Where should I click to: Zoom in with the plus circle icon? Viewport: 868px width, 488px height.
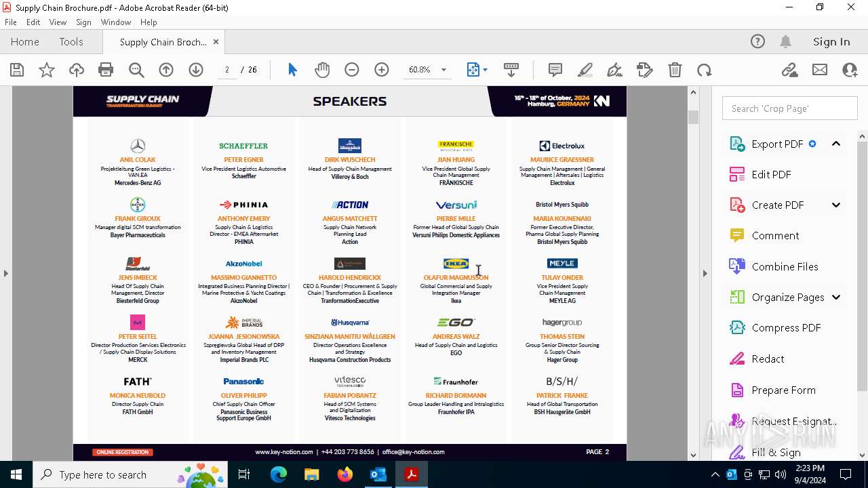point(382,70)
